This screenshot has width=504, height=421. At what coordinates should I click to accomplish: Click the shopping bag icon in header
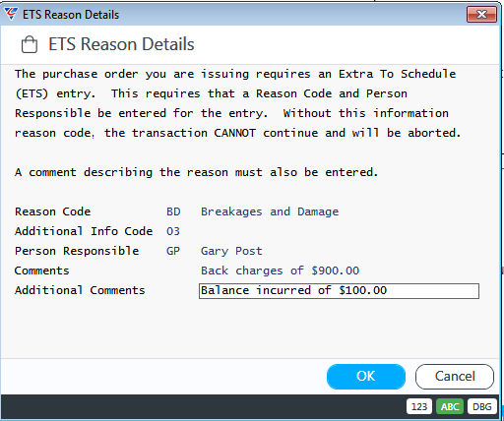tap(30, 44)
